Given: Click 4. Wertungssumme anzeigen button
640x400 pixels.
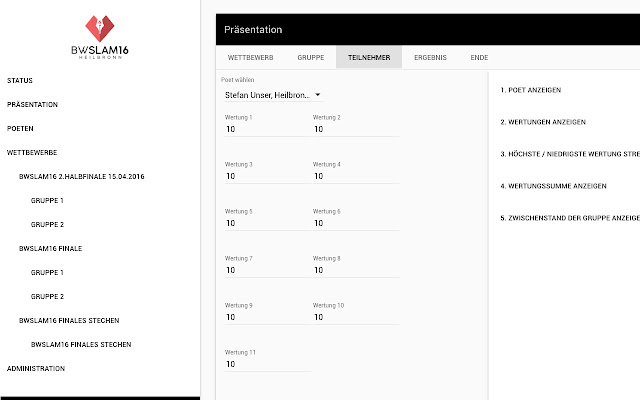Looking at the screenshot, I should tap(553, 186).
